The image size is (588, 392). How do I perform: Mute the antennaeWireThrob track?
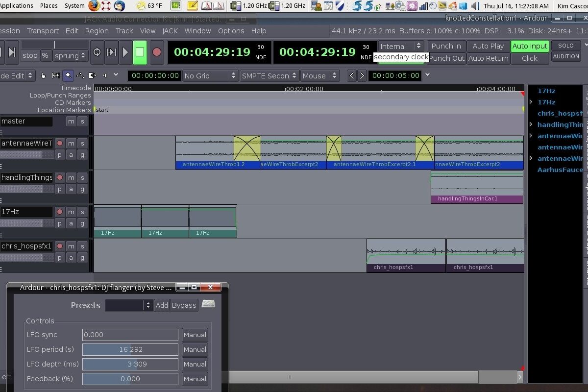[71, 143]
